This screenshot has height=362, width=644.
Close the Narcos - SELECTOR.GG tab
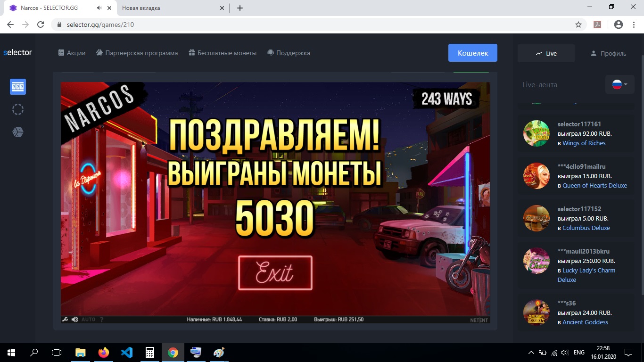coord(109,8)
